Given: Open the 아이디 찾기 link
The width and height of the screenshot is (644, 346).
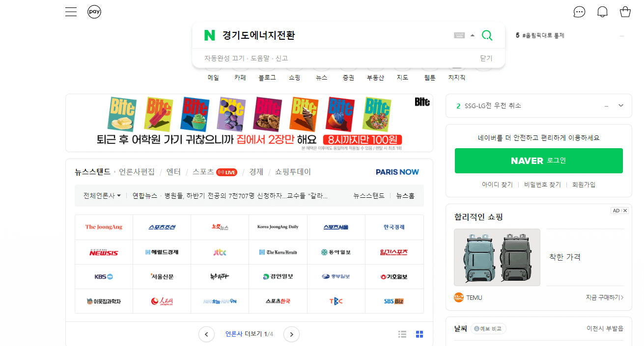Looking at the screenshot, I should click(x=497, y=185).
